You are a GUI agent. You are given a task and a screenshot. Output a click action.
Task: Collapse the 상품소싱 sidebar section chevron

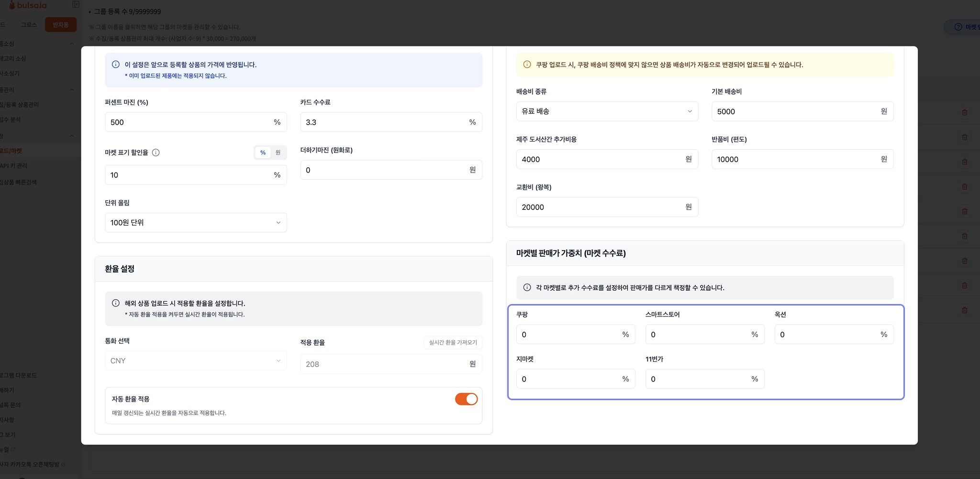click(x=72, y=44)
